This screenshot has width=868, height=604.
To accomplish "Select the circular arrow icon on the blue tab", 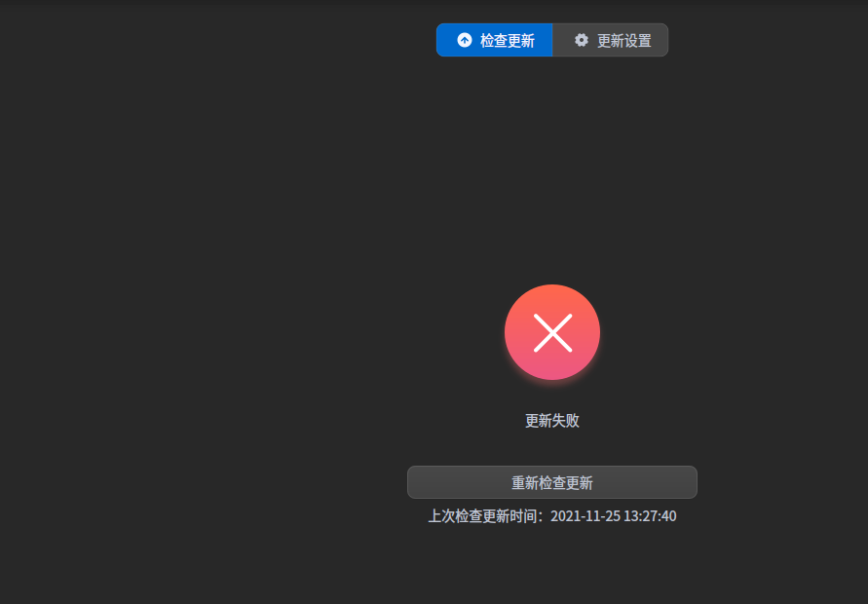I will (465, 40).
